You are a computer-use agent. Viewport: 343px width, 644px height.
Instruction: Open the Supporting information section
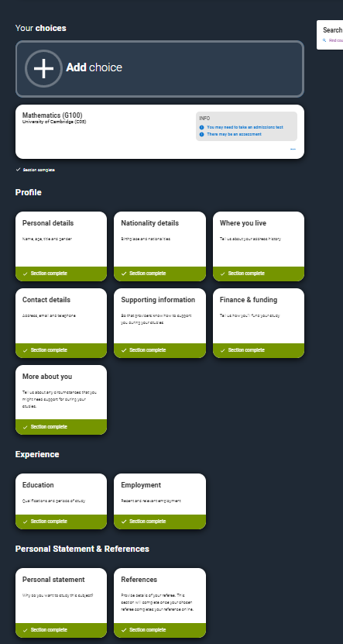coord(159,323)
